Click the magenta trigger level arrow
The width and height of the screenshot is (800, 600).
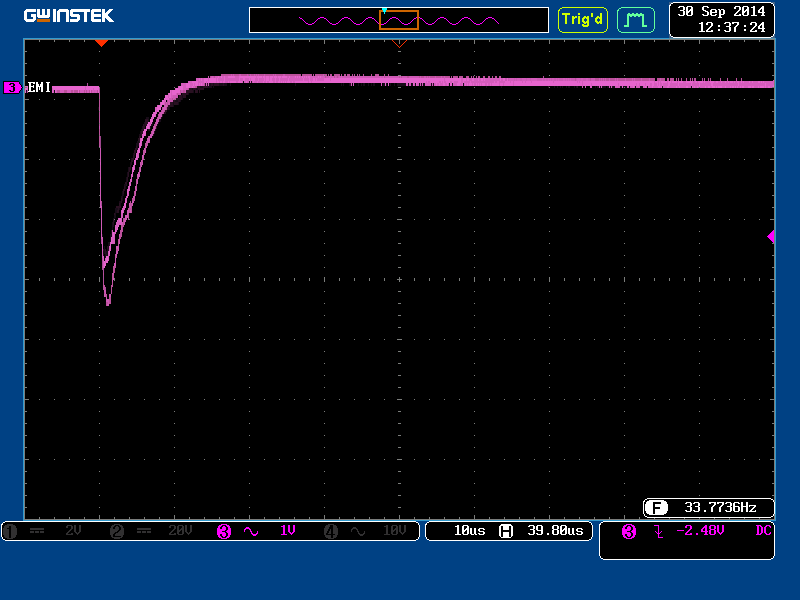(x=771, y=236)
